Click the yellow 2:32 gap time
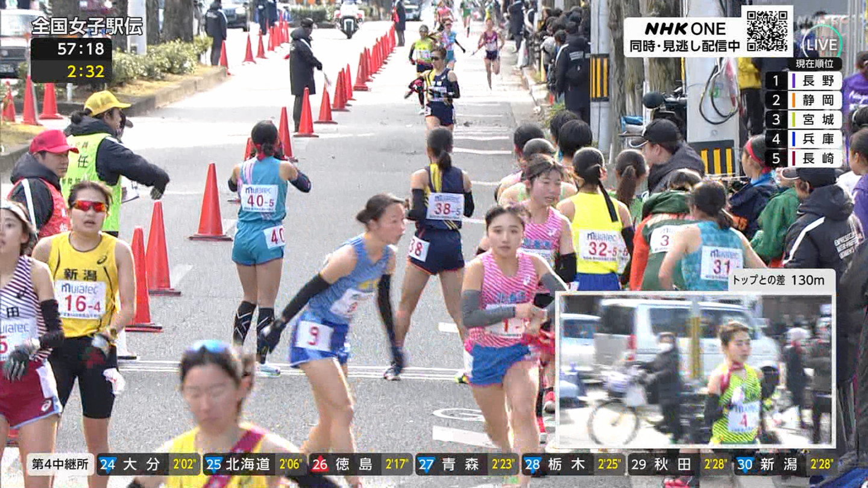Viewport: 868px width, 488px height. 84,72
